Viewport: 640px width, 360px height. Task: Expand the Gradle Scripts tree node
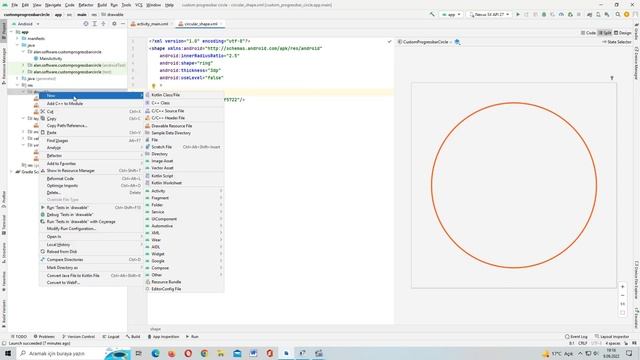pos(11,172)
